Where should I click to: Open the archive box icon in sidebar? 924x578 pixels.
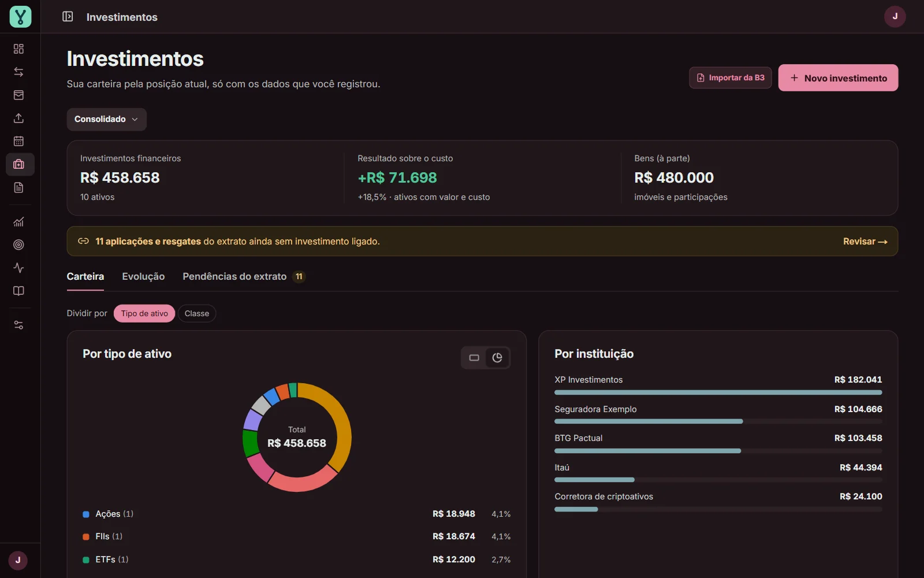tap(18, 95)
